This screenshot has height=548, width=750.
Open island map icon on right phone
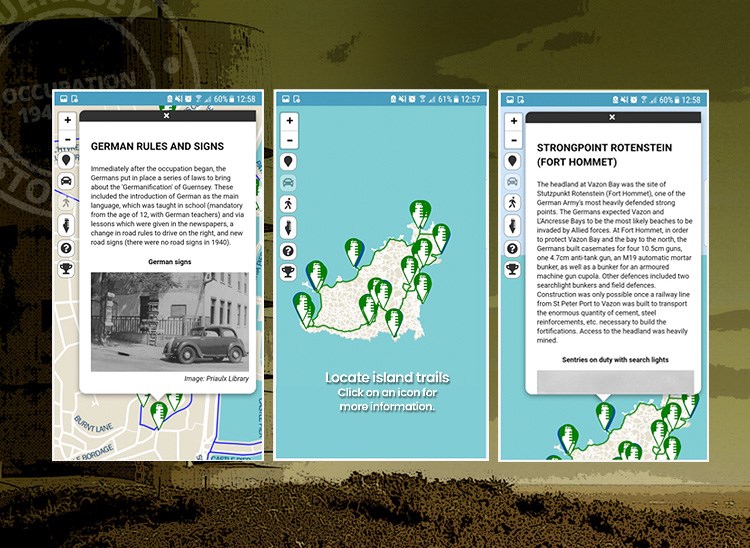point(512,225)
